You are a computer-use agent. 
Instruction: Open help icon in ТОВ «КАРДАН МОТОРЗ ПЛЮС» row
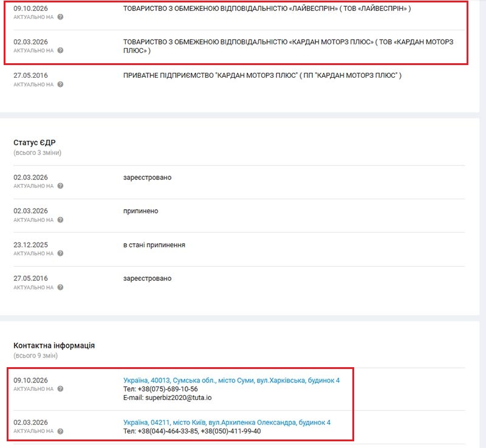coord(60,50)
